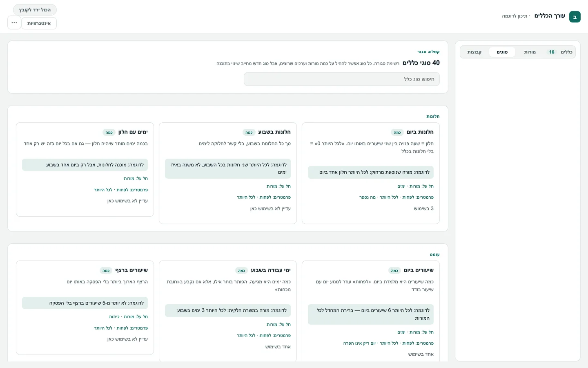Open the אינטגרציות button
Screen dimensions: 588x368
coord(39,23)
